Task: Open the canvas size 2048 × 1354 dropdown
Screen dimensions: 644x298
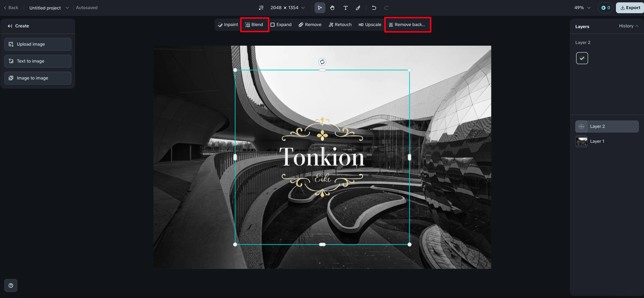Action: point(287,7)
